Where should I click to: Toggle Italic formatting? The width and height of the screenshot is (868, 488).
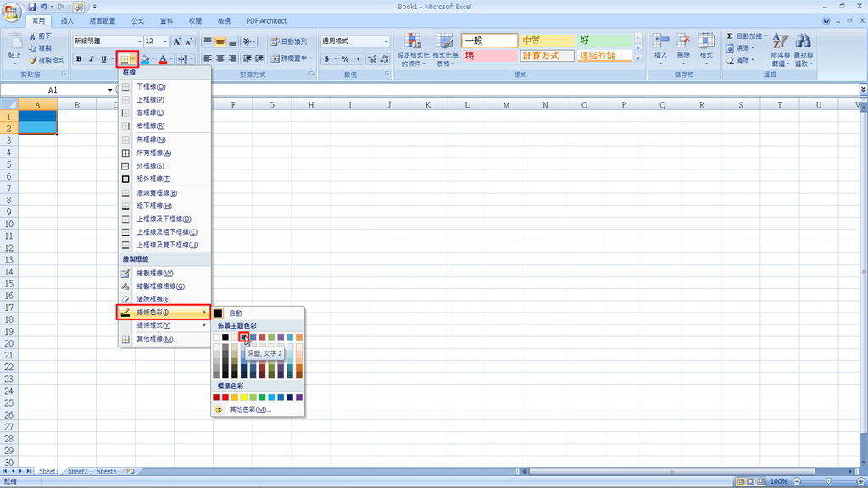(91, 59)
